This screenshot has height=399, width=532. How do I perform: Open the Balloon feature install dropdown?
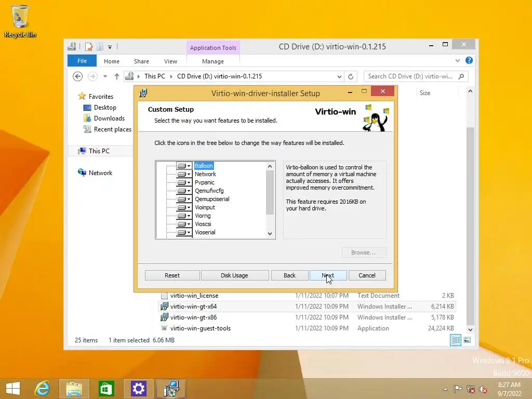[x=184, y=166]
